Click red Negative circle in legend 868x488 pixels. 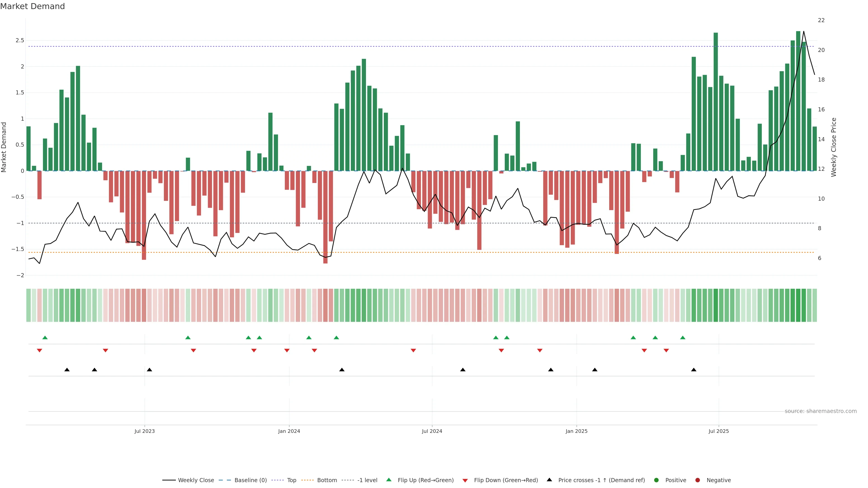698,480
